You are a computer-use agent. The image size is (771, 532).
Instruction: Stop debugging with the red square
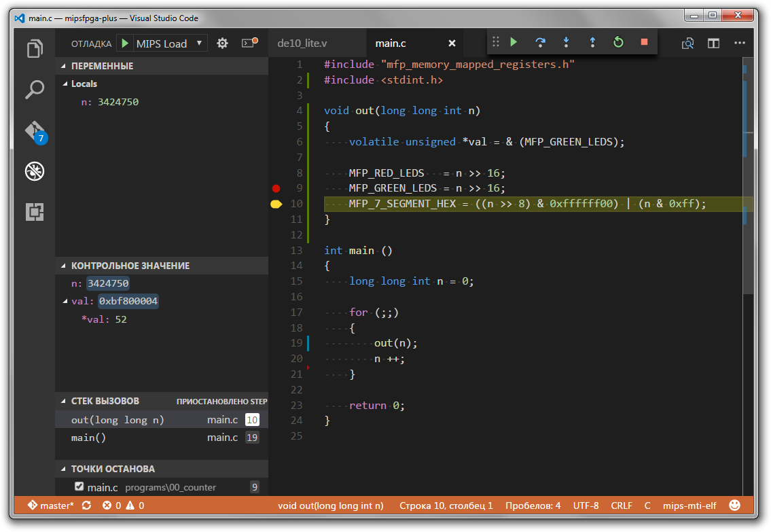click(644, 43)
